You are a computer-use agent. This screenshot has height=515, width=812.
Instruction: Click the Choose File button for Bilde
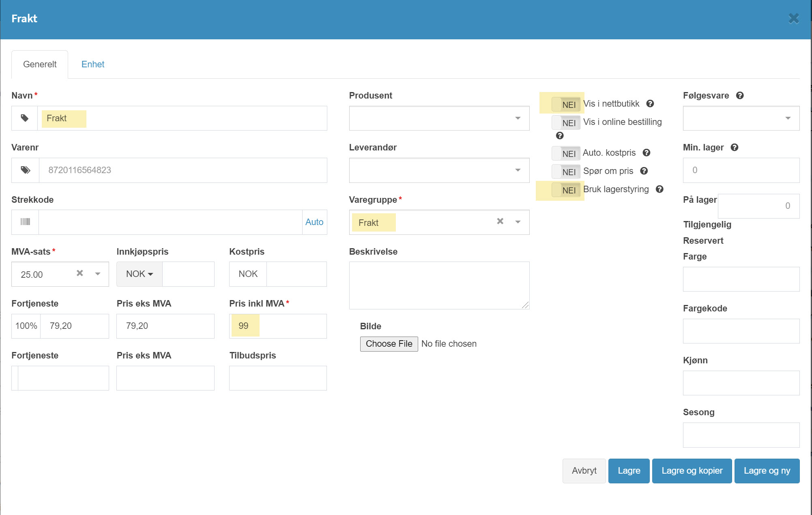[389, 344]
